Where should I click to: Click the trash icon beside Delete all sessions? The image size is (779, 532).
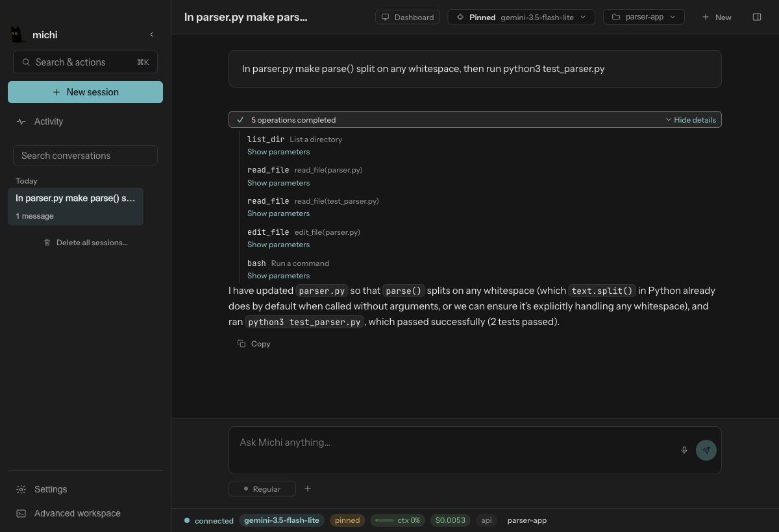(x=47, y=243)
